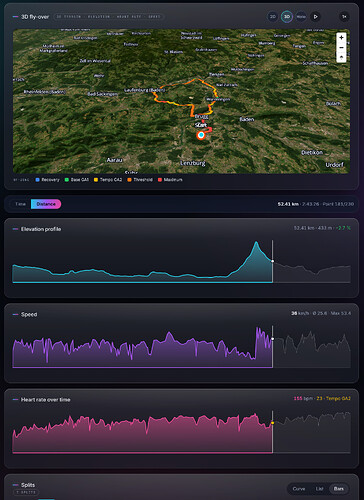Switch splits to List view

(319, 489)
